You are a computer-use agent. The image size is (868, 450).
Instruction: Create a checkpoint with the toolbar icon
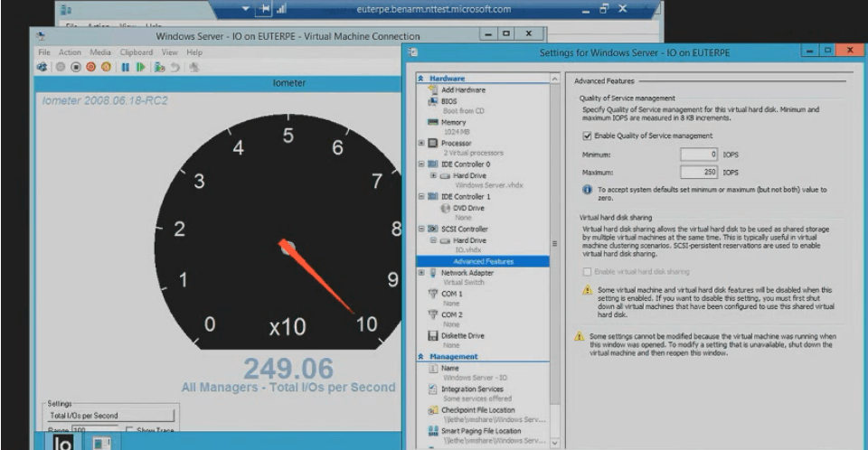click(160, 67)
